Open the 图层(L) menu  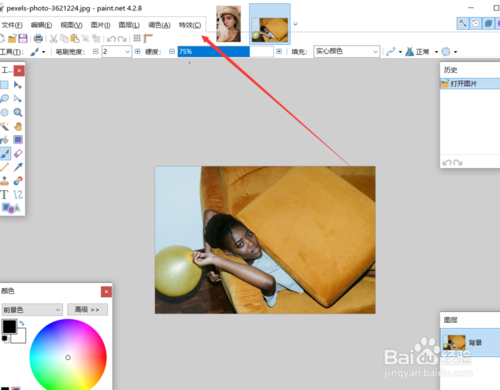129,25
